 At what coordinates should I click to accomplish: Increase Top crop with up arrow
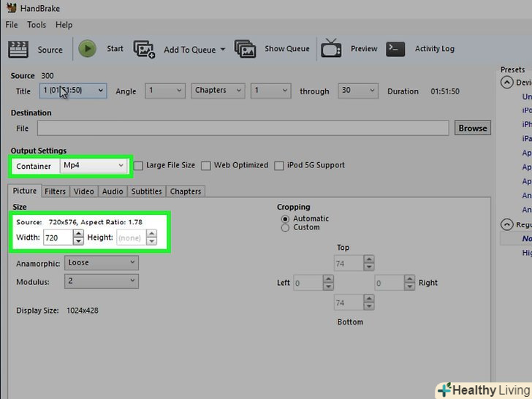click(369, 259)
